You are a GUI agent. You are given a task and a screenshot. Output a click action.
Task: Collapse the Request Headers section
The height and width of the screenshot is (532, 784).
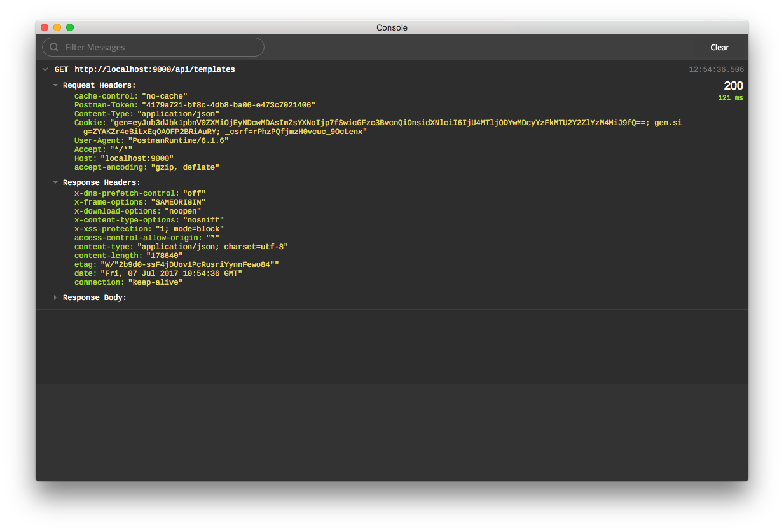click(x=55, y=85)
